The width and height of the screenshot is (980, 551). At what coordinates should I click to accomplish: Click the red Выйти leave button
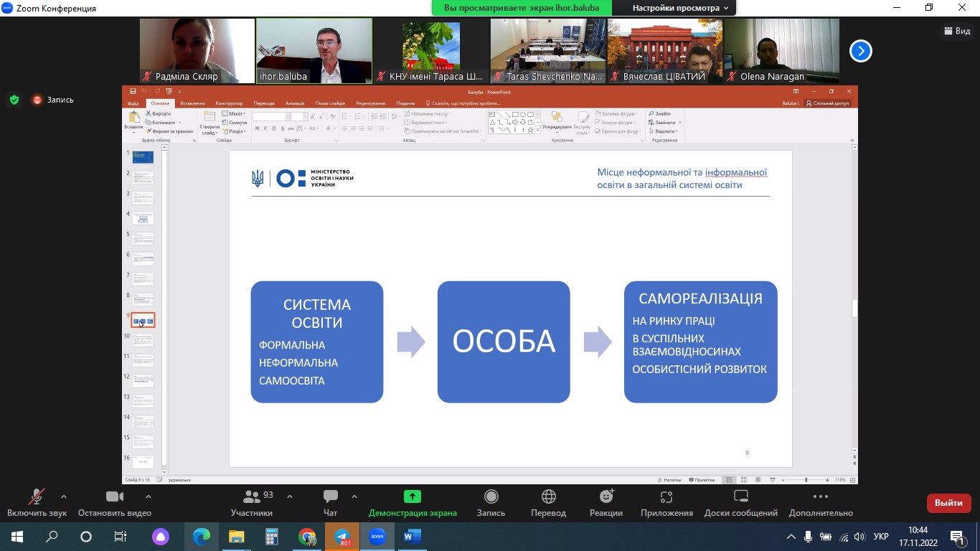948,503
